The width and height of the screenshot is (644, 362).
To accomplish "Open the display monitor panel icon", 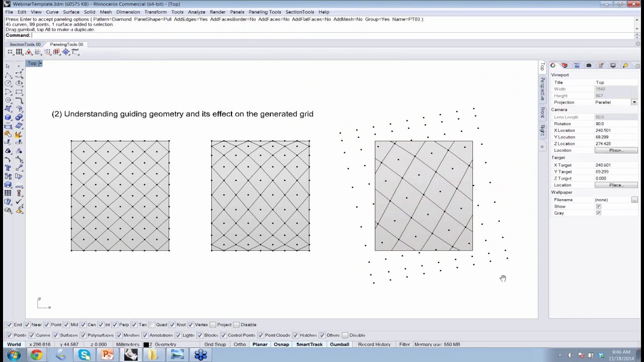I will coord(613,65).
